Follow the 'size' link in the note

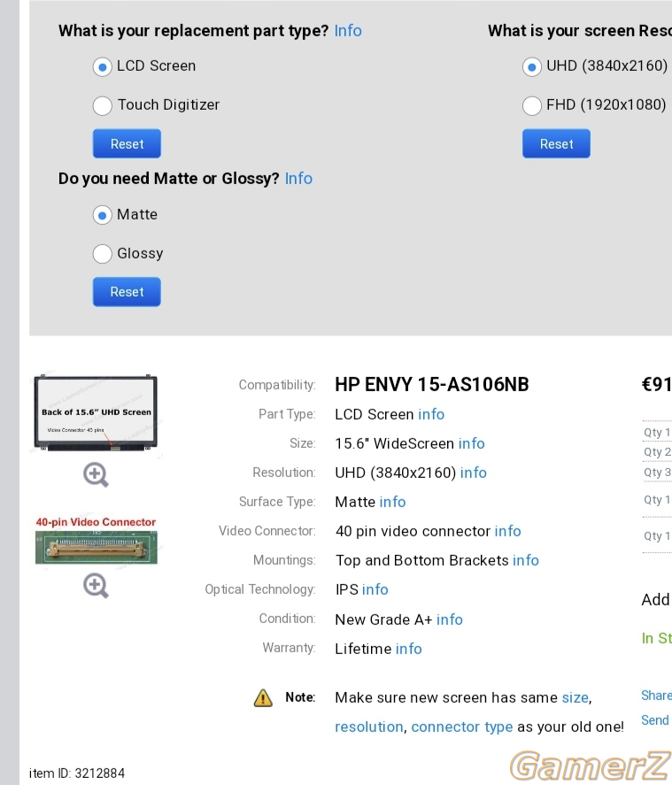575,698
